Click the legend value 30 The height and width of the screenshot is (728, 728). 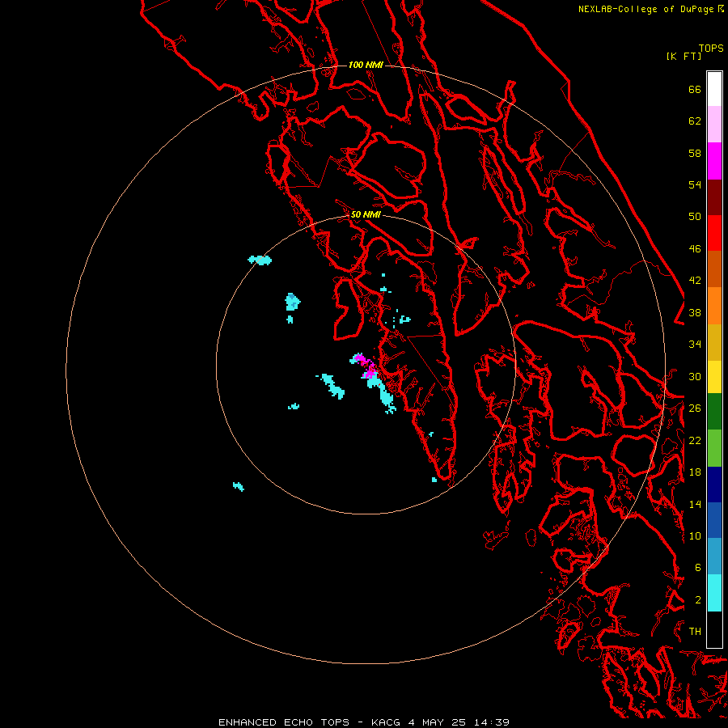[x=695, y=376]
